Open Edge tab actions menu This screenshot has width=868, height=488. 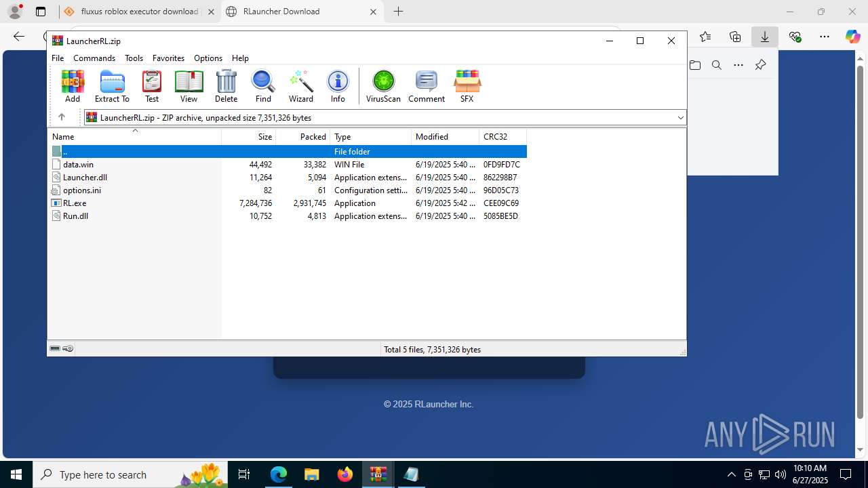(x=41, y=12)
